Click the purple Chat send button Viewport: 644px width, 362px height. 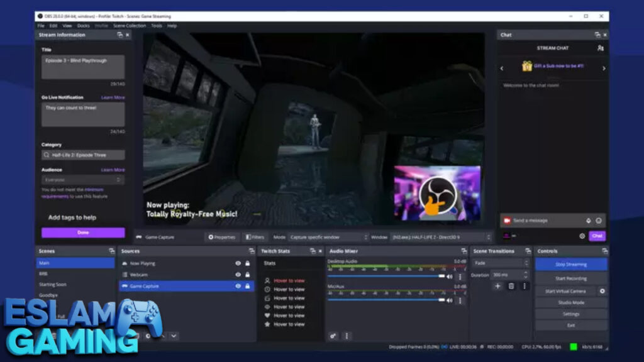pyautogui.click(x=597, y=236)
